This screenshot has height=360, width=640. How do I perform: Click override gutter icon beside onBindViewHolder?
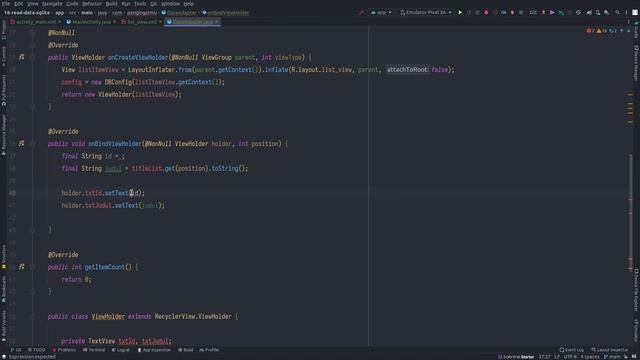[x=21, y=143]
